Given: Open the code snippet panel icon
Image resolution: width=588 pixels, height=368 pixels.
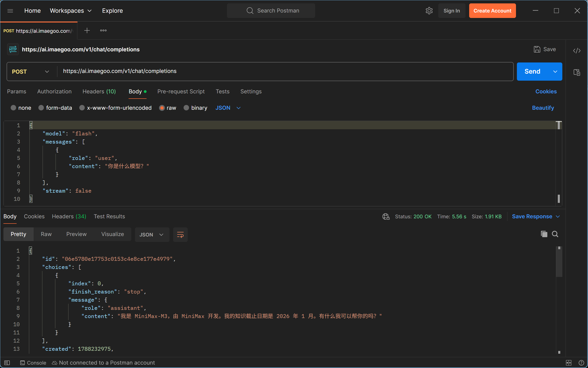Looking at the screenshot, I should [x=577, y=51].
